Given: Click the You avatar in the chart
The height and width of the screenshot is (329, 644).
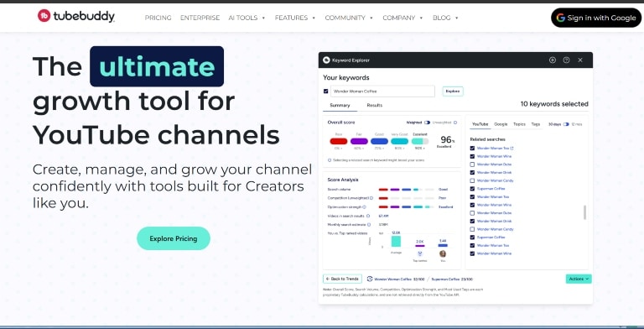Looking at the screenshot, I should [443, 253].
